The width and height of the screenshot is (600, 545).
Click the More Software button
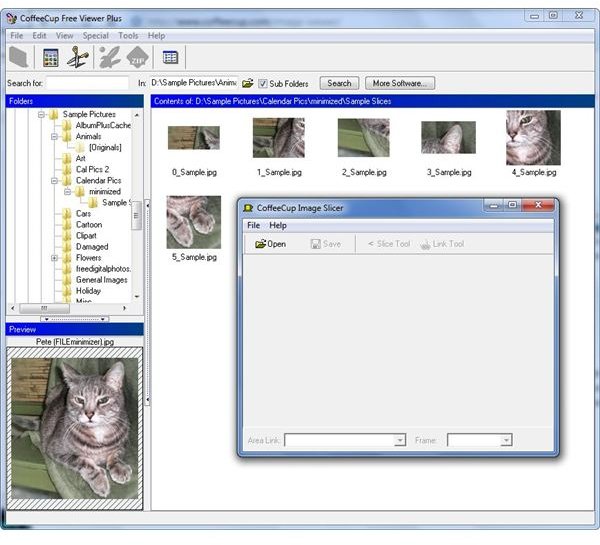[x=400, y=83]
